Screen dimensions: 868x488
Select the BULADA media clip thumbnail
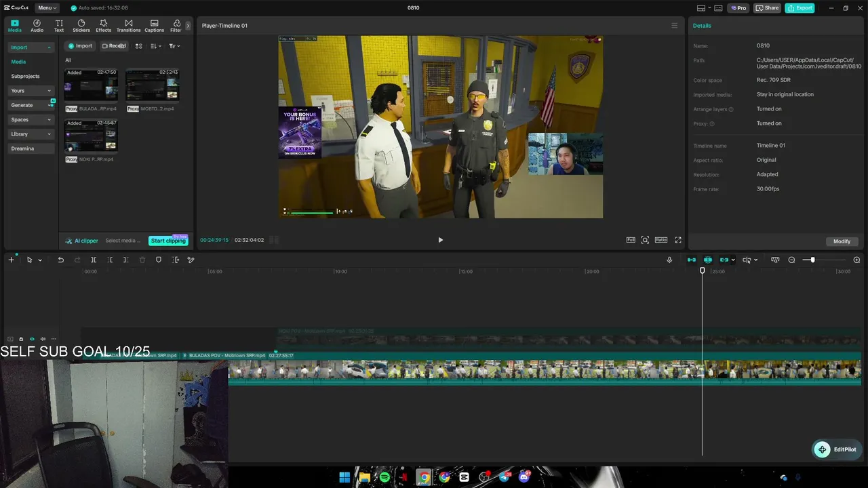tap(91, 85)
